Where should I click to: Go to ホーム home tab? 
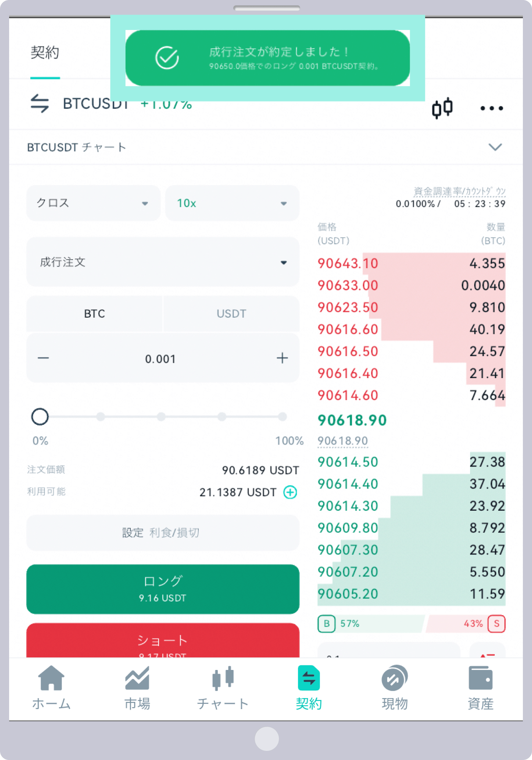pyautogui.click(x=51, y=689)
